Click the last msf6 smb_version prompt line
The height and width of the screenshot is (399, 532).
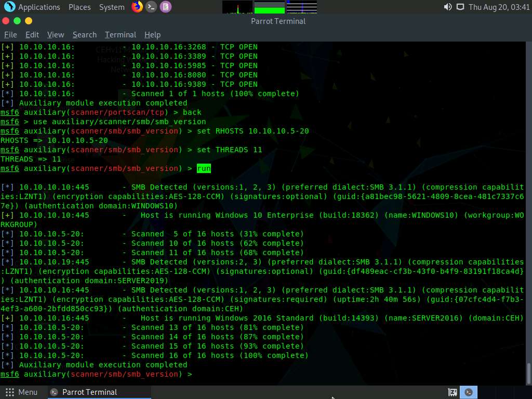(96, 374)
